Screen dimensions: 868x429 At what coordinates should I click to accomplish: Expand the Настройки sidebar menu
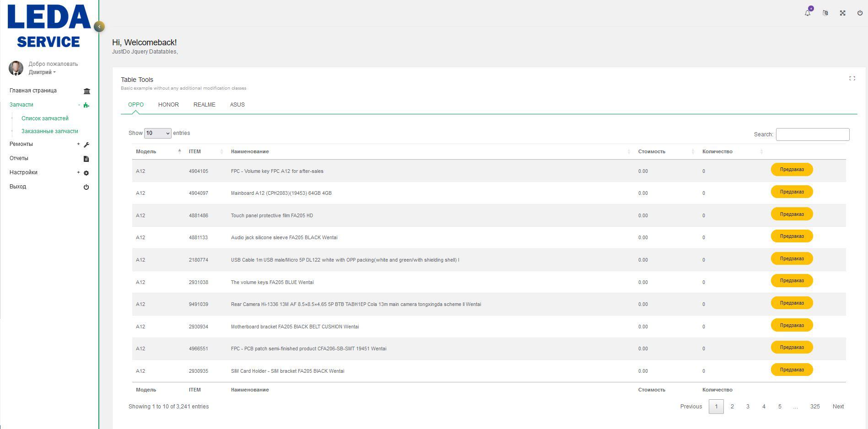point(24,172)
